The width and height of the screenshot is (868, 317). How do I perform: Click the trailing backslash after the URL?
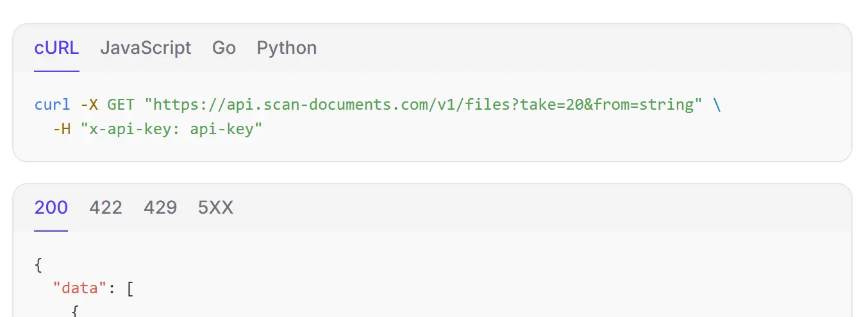(717, 105)
